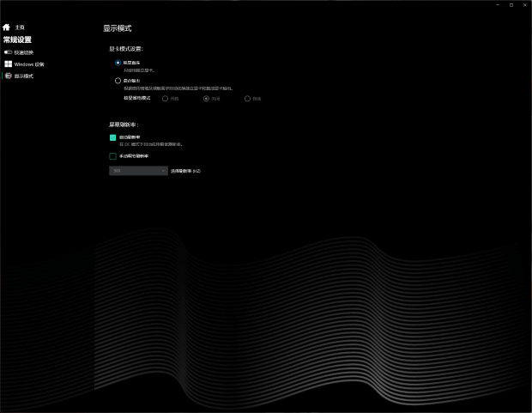Image resolution: width=532 pixels, height=413 pixels.
Task: Click the 常规设置 section heading
Action: 17,39
